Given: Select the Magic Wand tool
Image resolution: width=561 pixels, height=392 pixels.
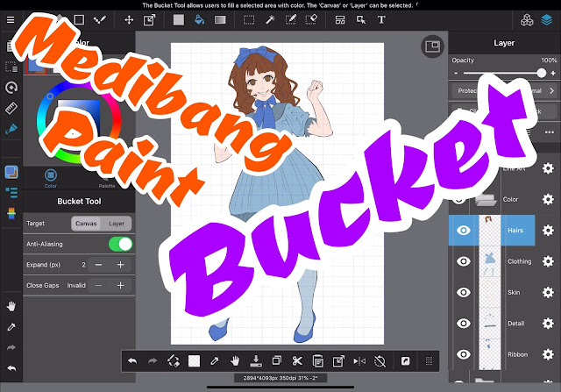Looking at the screenshot, I should pos(270,19).
